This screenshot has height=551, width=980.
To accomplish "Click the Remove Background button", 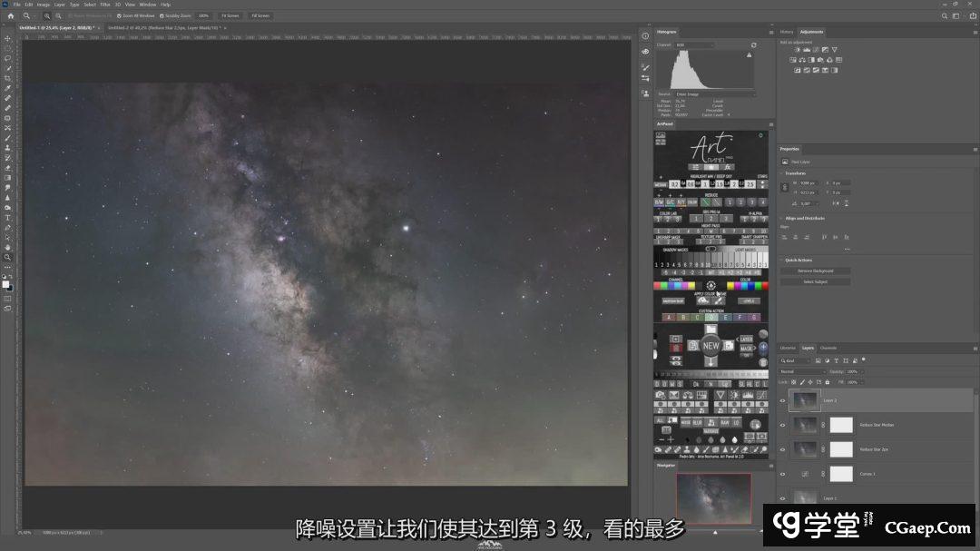I will (815, 271).
